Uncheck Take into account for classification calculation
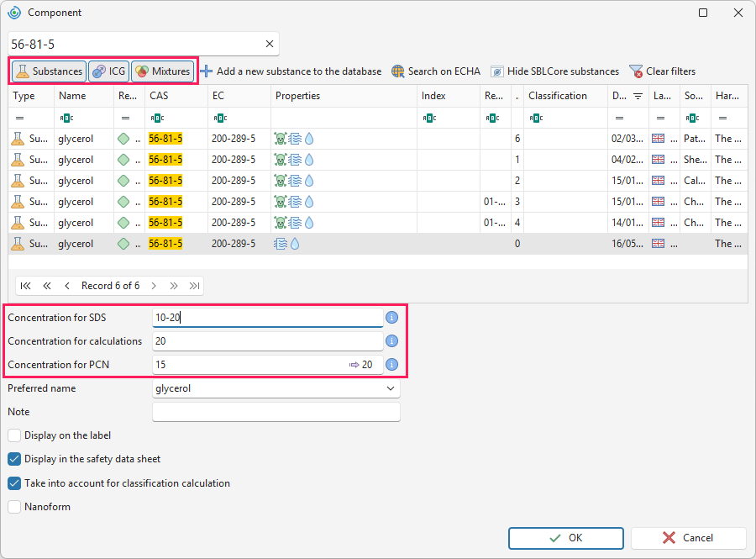Viewport: 756px width, 559px height. pyautogui.click(x=14, y=483)
